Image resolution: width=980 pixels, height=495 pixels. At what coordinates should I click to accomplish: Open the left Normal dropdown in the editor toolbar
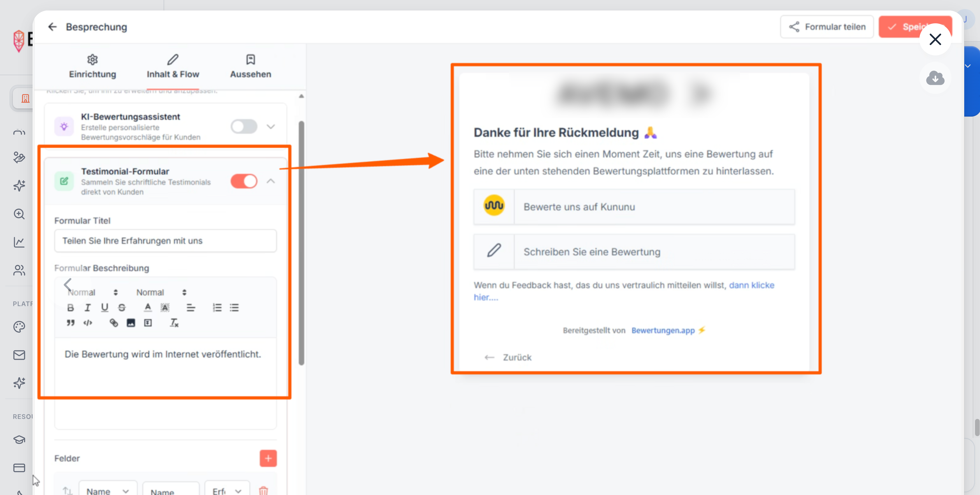click(93, 292)
